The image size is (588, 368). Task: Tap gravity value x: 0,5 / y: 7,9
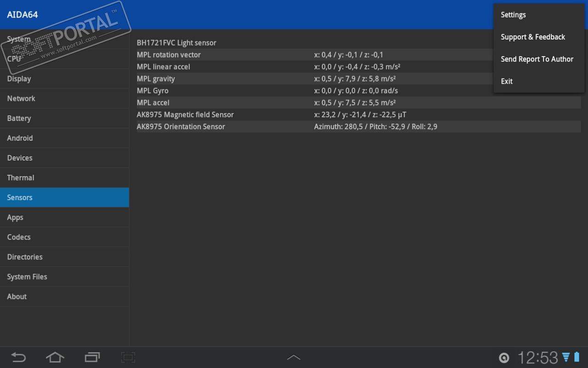(355, 79)
